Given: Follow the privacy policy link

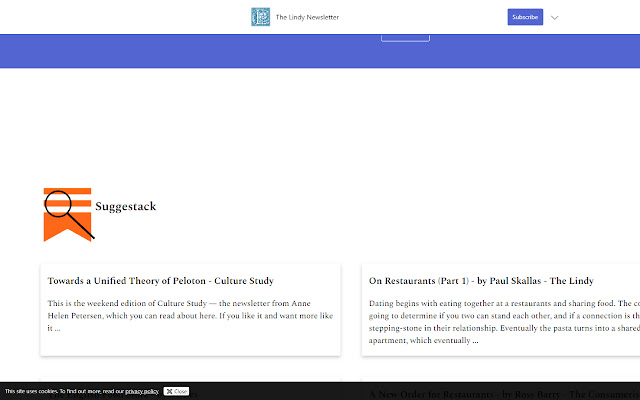Looking at the screenshot, I should tap(142, 391).
